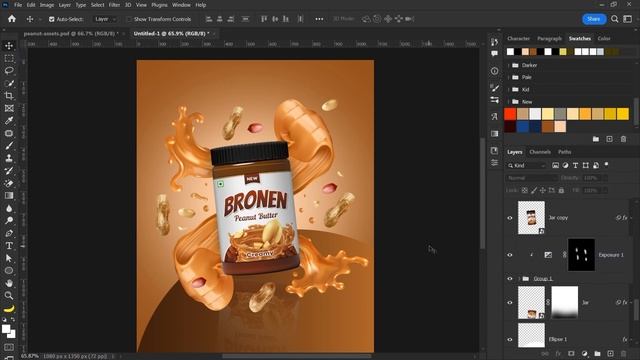640x360 pixels.
Task: Create new swatch group folder icon
Action: coord(596,139)
